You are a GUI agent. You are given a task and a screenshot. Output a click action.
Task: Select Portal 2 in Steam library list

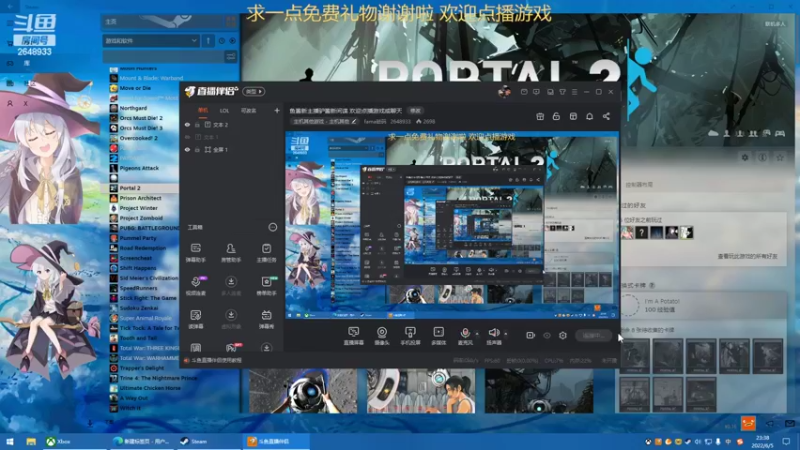pos(144,188)
